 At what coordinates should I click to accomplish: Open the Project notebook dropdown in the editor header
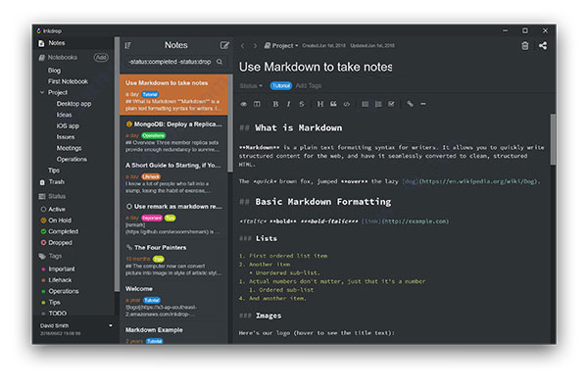click(x=281, y=46)
